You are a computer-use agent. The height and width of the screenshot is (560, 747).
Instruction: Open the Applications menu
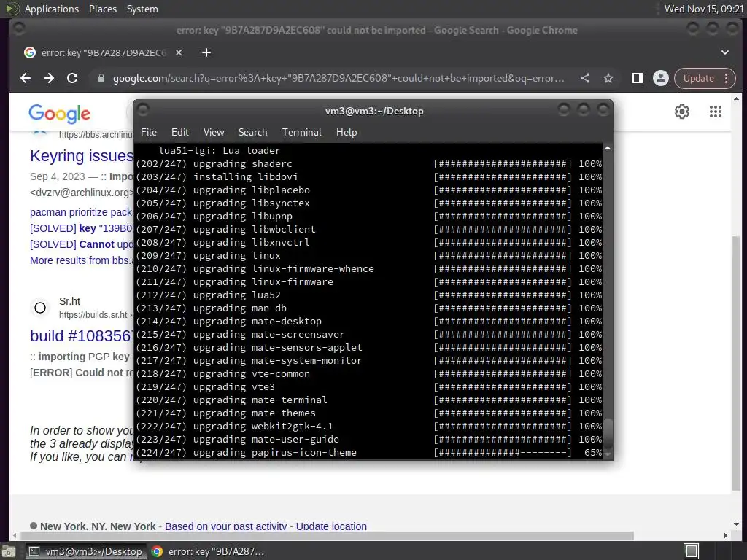(x=52, y=9)
